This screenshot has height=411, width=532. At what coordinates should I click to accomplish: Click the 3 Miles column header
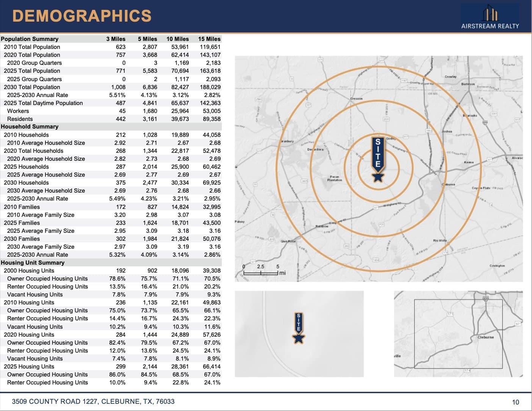[x=116, y=39]
